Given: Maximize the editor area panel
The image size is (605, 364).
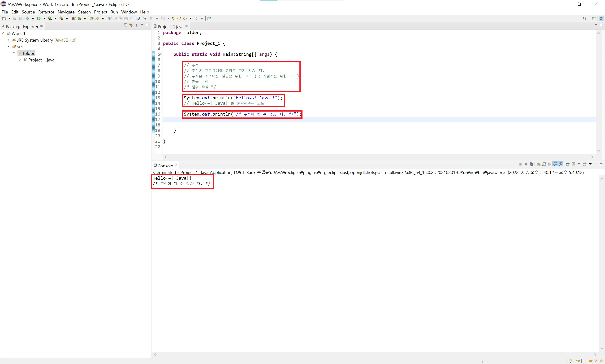Looking at the screenshot, I should (601, 25).
